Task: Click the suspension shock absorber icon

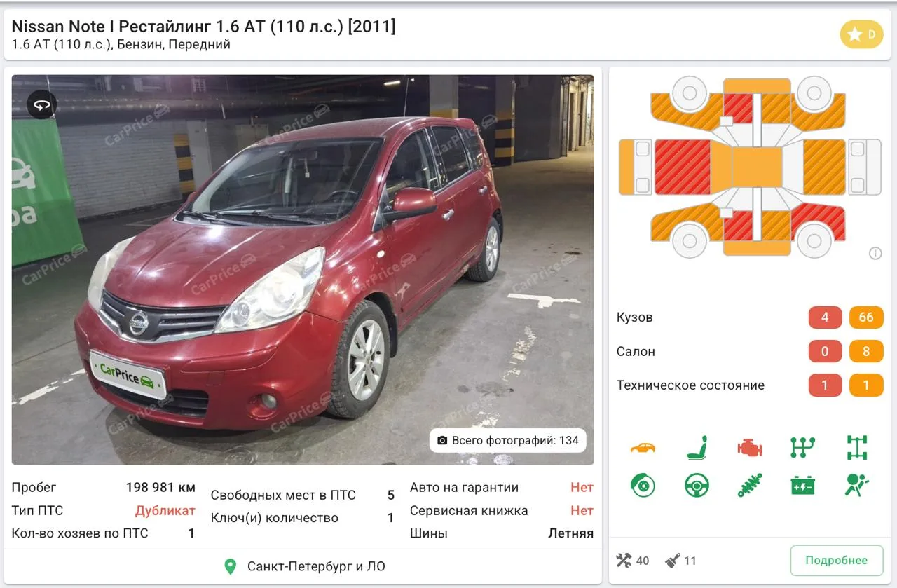Action: coord(749,485)
